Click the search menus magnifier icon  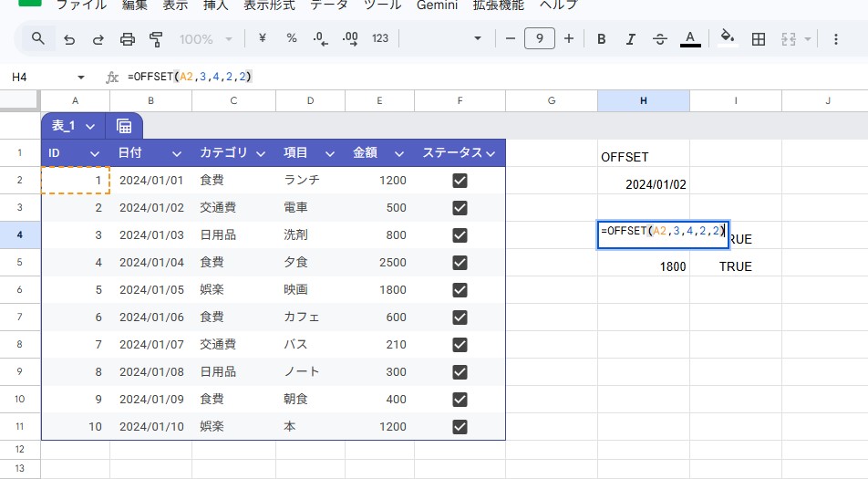pos(37,38)
